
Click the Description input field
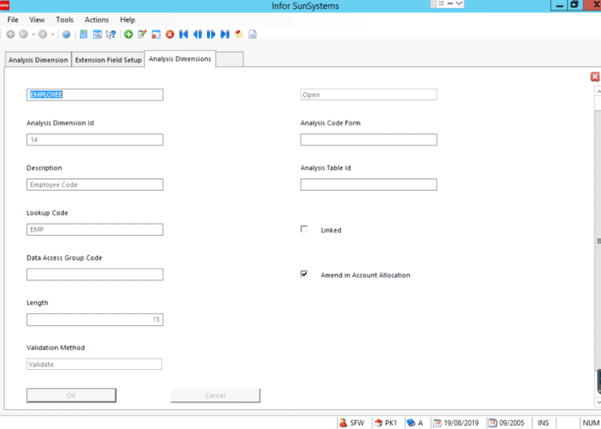(95, 185)
